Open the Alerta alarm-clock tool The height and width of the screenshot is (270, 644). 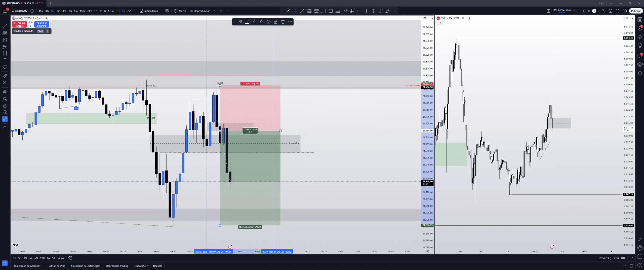tap(180, 11)
